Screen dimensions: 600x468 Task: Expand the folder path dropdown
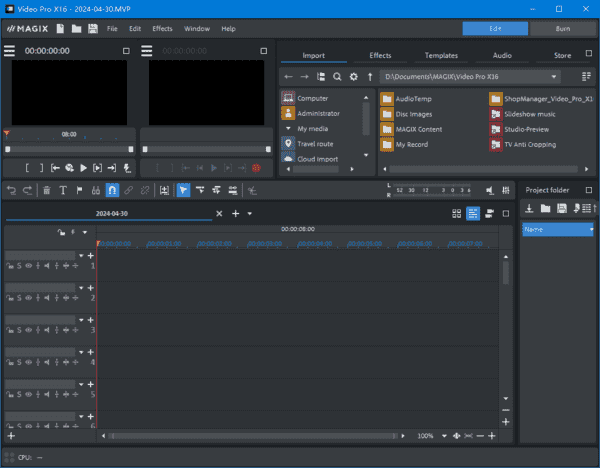553,77
